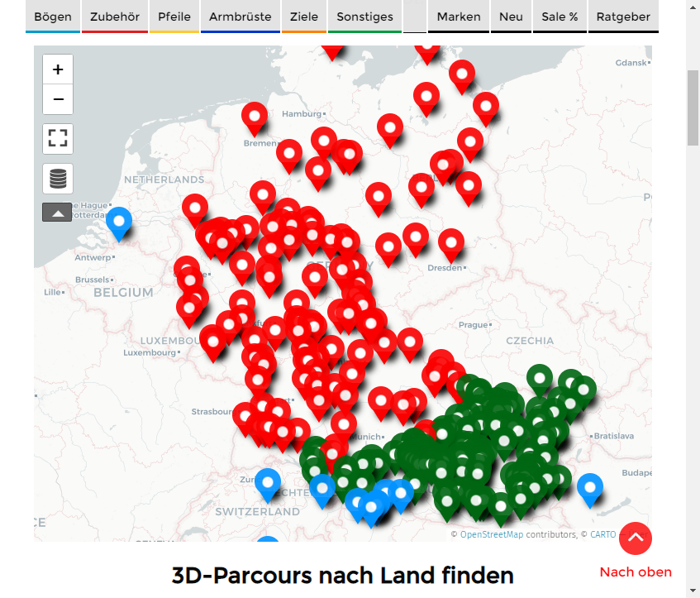Screen dimensions: 700x598
Task: Click the blue marker near Rotterdam
Action: tap(119, 220)
